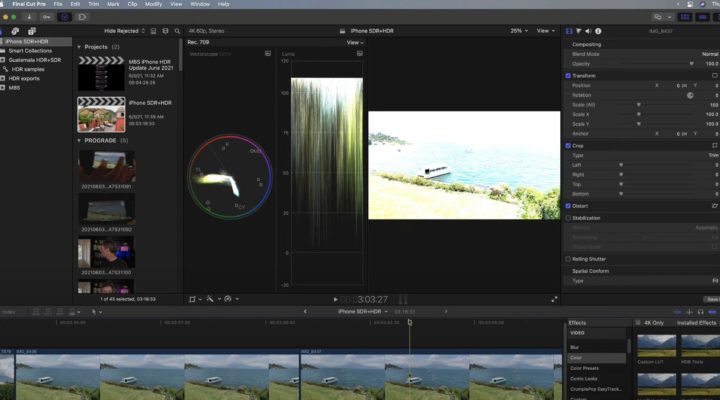Select the Smart Collections folder
This screenshot has height=400, width=720.
click(x=30, y=51)
